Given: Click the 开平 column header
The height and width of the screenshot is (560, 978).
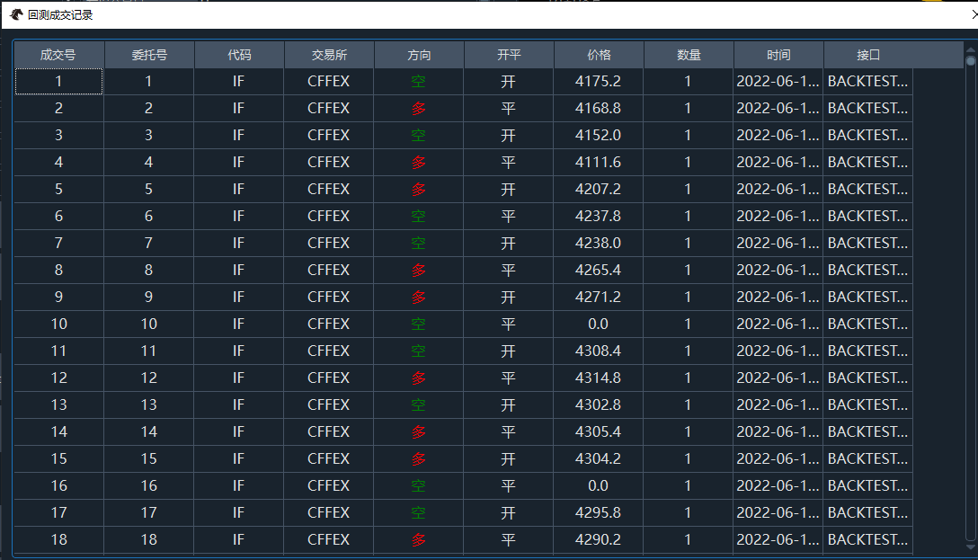Looking at the screenshot, I should point(509,55).
